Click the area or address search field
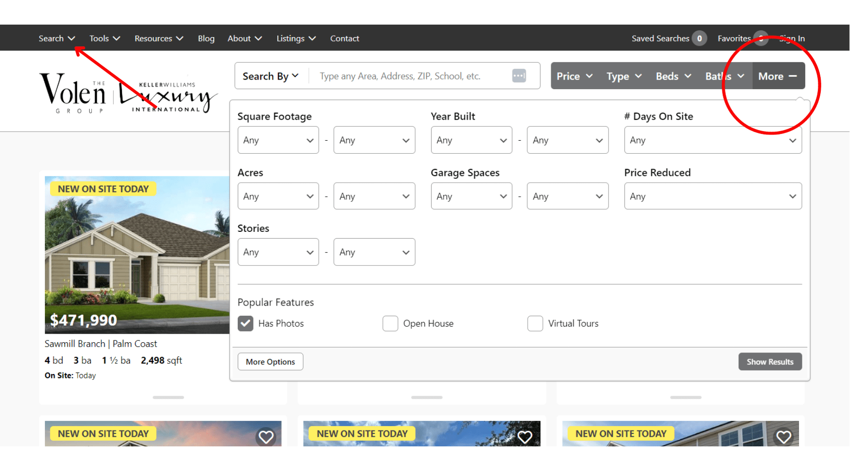868x470 pixels. 410,76
